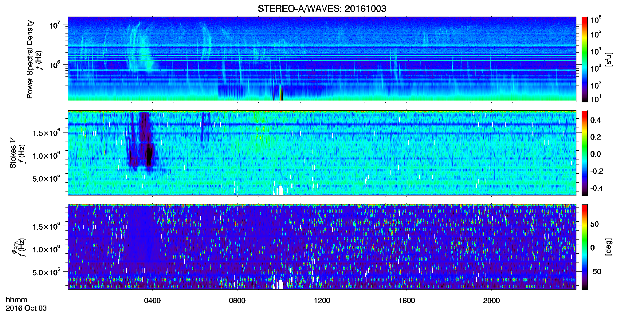Click the -50 label on the degrees color bar
The width and height of the screenshot is (644, 332).
pos(596,271)
